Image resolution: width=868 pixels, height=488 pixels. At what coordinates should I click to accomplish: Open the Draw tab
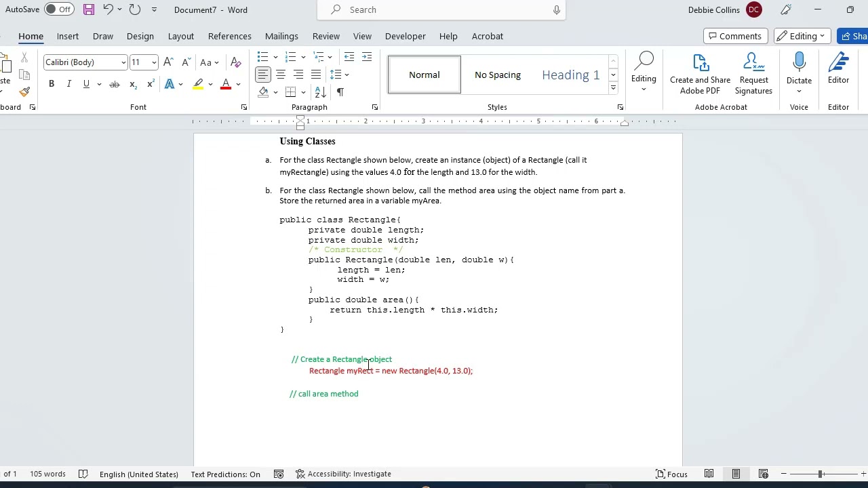(x=103, y=36)
